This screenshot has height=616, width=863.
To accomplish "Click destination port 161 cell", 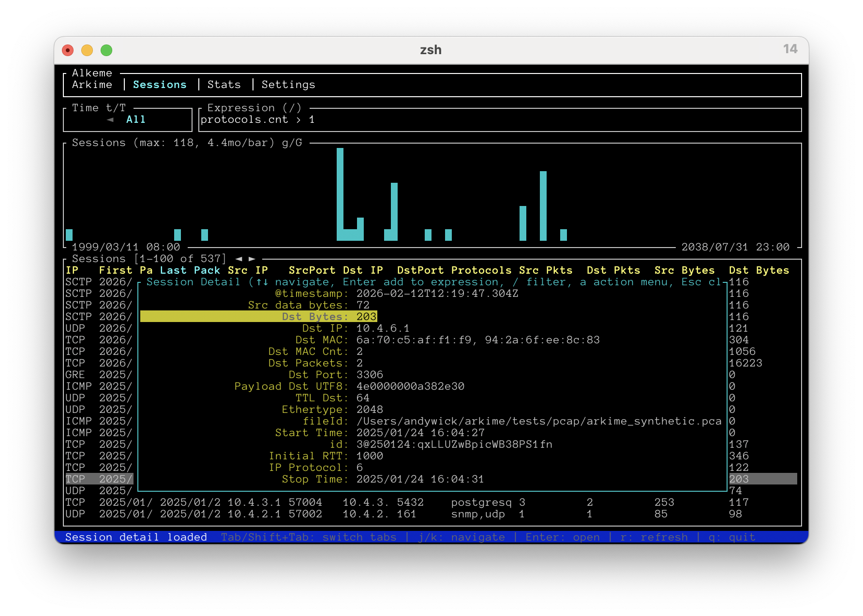I will [407, 514].
